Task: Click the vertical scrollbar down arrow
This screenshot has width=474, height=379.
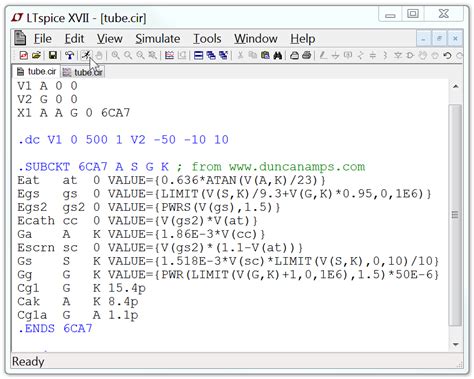Action: point(456,344)
